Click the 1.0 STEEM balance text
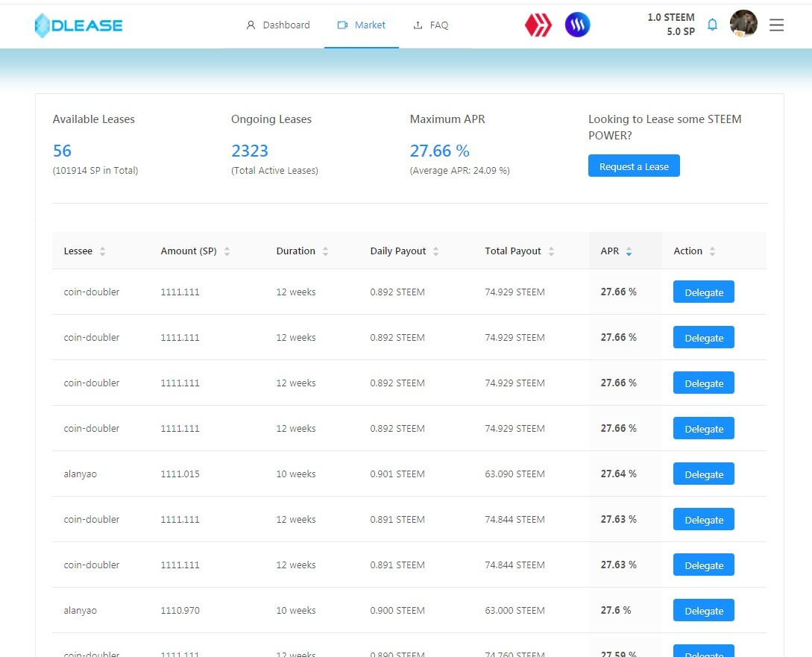The image size is (812, 657). pyautogui.click(x=671, y=18)
